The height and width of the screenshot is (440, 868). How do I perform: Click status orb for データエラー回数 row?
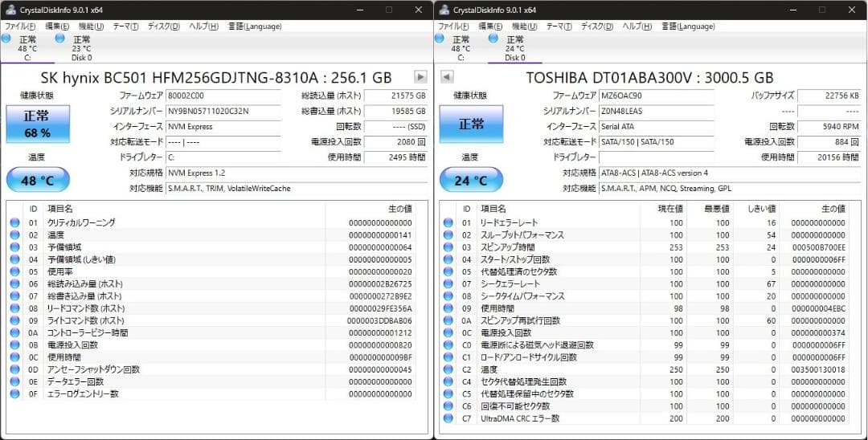pyautogui.click(x=14, y=381)
